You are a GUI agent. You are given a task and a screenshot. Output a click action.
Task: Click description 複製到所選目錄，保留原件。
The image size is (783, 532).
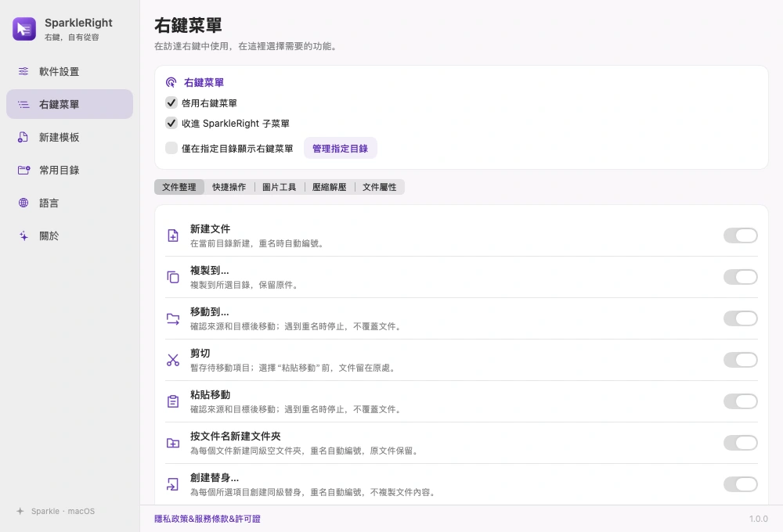click(x=244, y=285)
